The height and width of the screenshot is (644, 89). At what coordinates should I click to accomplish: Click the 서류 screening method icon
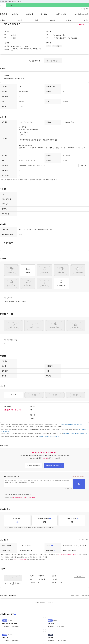tap(13, 395)
